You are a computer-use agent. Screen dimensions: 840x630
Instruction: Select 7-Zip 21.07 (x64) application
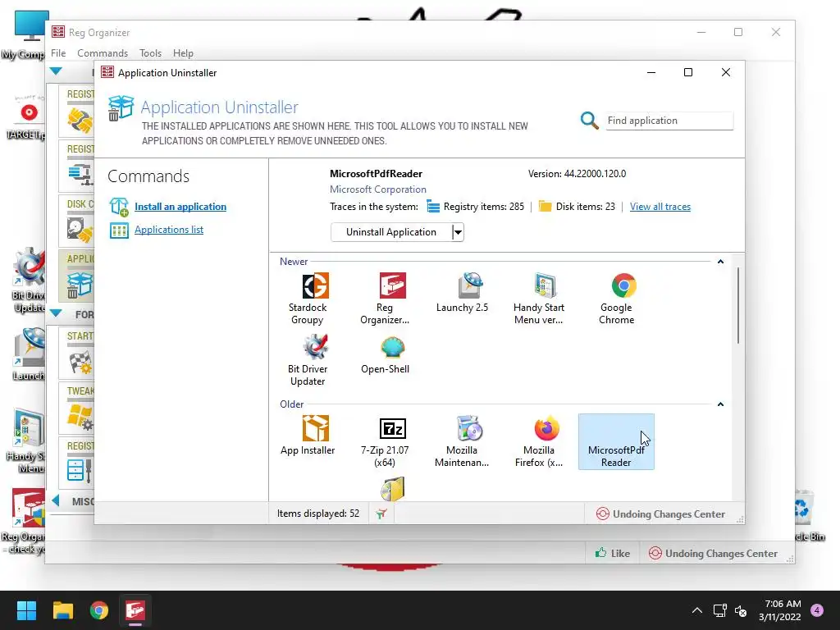click(385, 442)
